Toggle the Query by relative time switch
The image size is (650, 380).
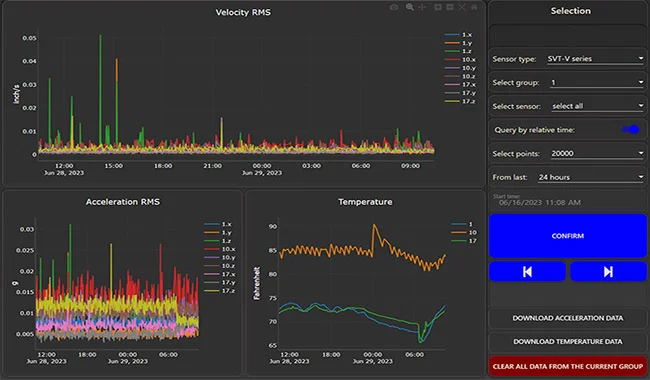click(x=630, y=130)
